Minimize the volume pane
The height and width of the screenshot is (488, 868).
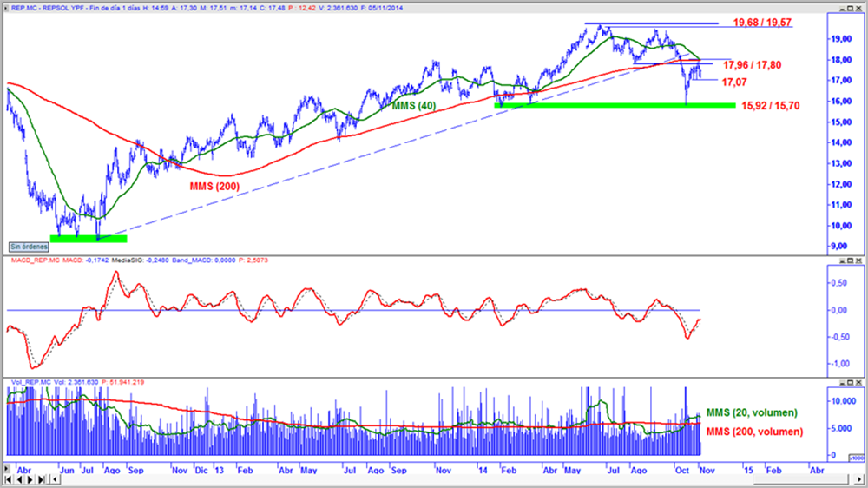click(x=843, y=383)
